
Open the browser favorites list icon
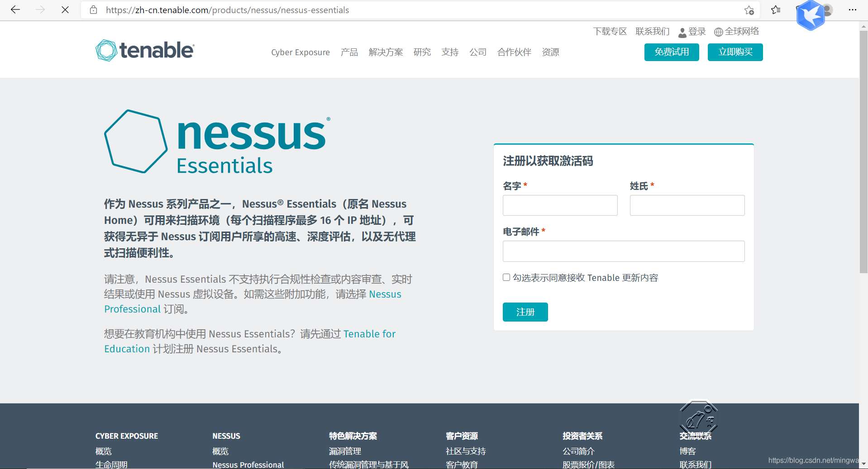click(776, 9)
